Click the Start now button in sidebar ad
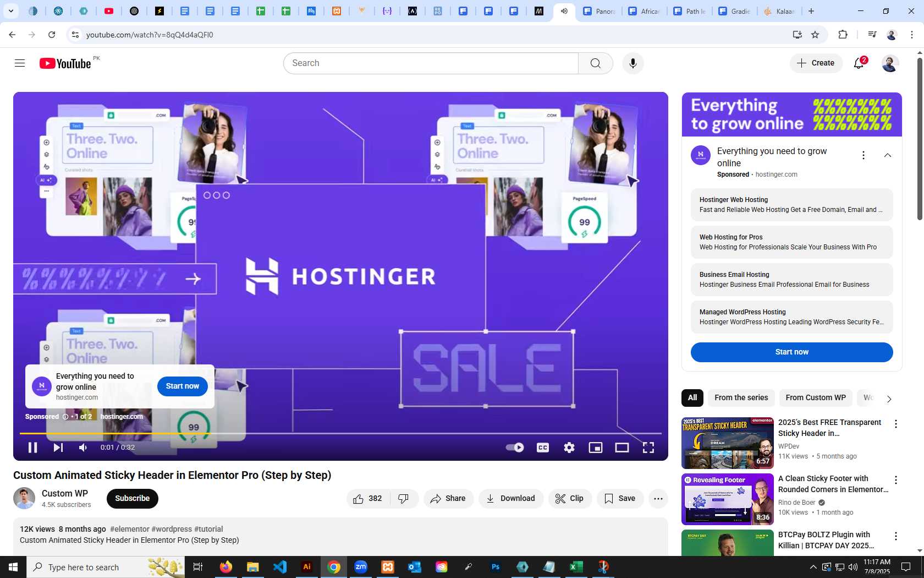924x578 pixels. [x=792, y=352]
